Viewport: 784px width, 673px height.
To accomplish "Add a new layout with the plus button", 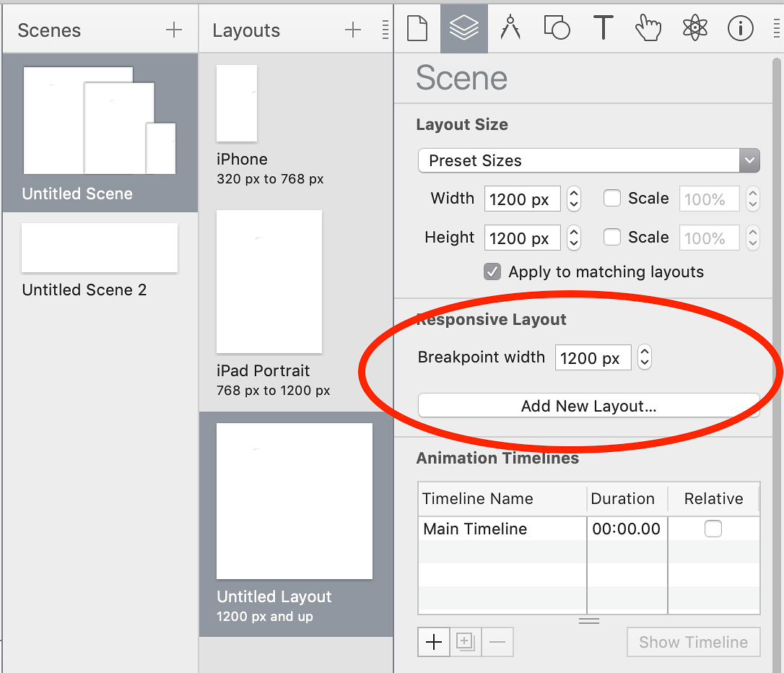I will click(353, 30).
